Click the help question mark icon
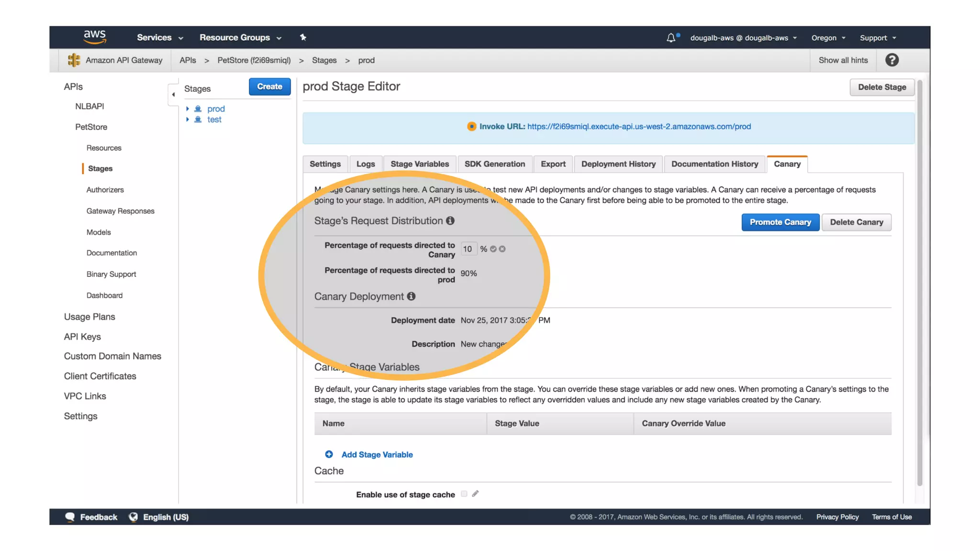This screenshot has height=551, width=980. coord(891,60)
